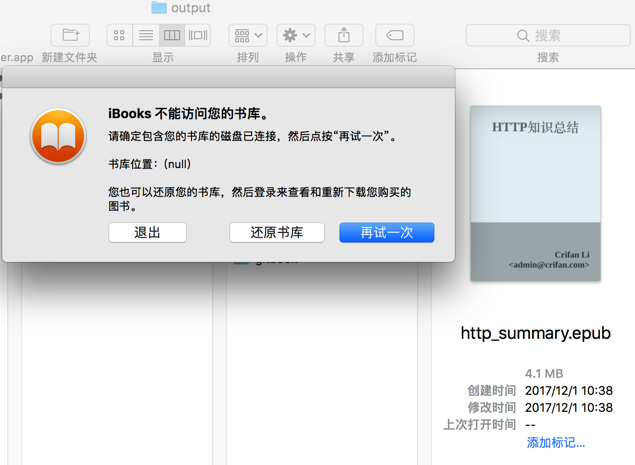The image size is (635, 465).
Task: Click the Share (共享) toolbar icon
Action: (344, 35)
